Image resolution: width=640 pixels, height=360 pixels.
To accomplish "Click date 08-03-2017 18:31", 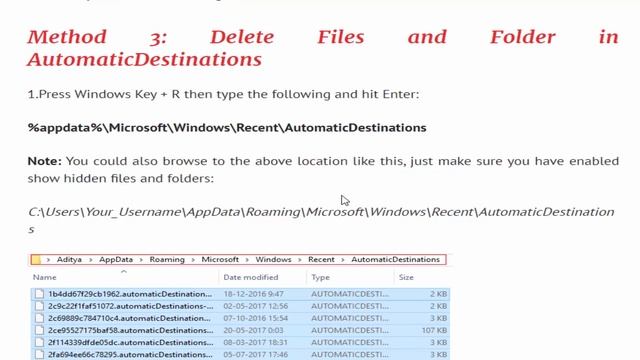I will click(x=256, y=342).
